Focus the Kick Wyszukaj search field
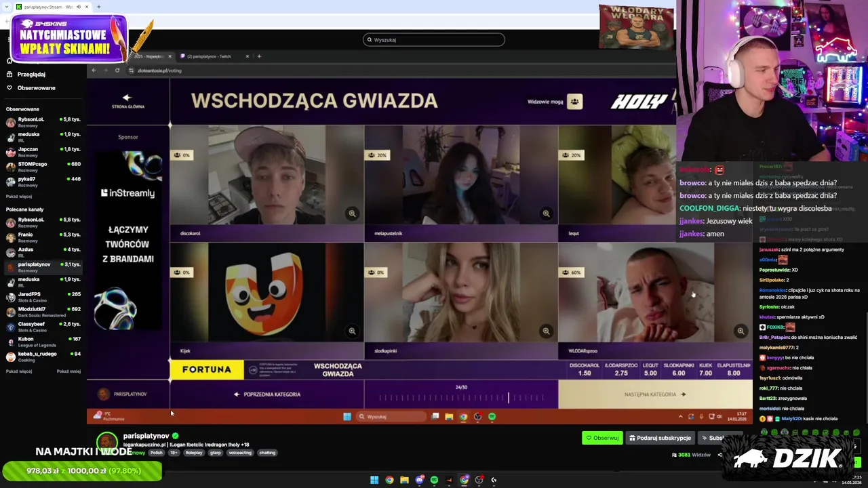This screenshot has width=868, height=488. (434, 39)
